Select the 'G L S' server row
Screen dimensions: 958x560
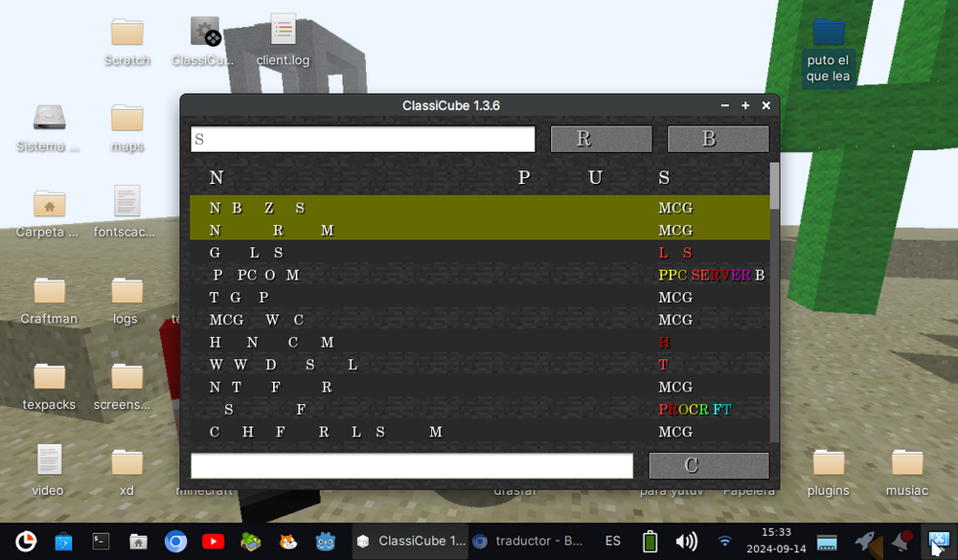coord(480,253)
